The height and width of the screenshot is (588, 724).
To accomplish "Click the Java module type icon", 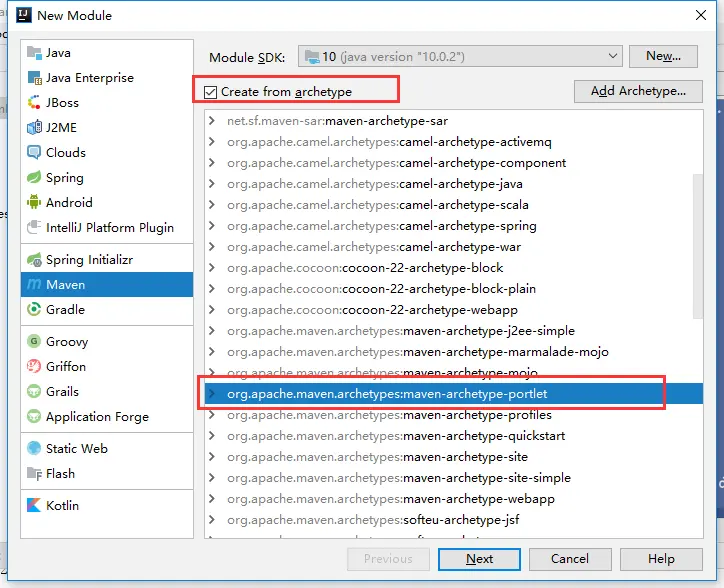I will 34,53.
